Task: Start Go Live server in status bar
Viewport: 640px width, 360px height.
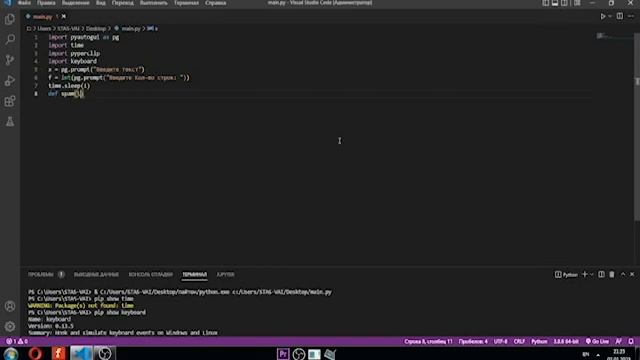Action: 597,341
